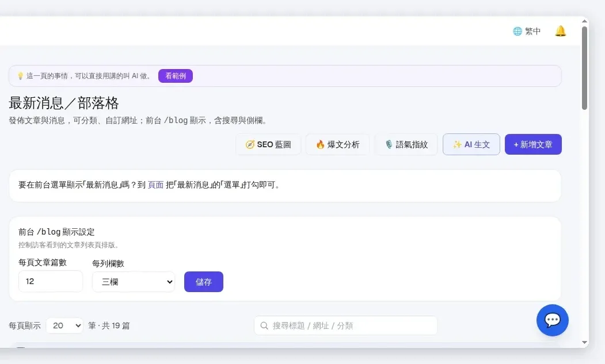Open the notifications bell
Screen dimensions: 605x364
[x=560, y=31]
